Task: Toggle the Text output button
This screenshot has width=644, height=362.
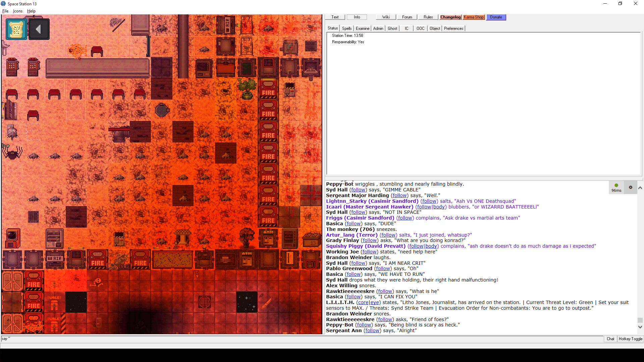Action: [335, 17]
